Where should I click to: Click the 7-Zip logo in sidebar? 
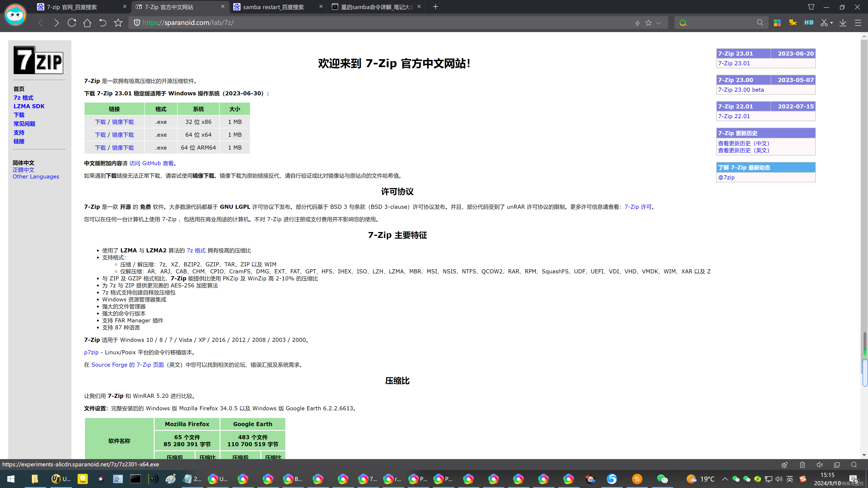tap(38, 60)
